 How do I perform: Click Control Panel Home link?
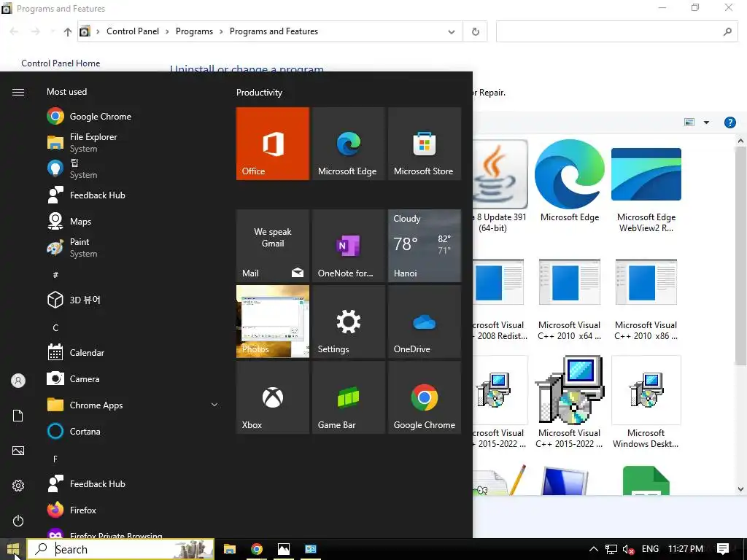pyautogui.click(x=61, y=63)
